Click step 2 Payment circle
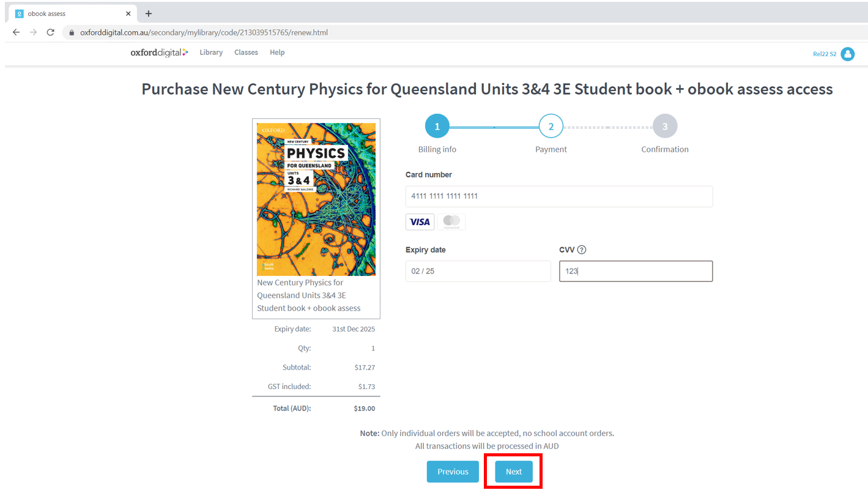The height and width of the screenshot is (501, 868). 551,127
